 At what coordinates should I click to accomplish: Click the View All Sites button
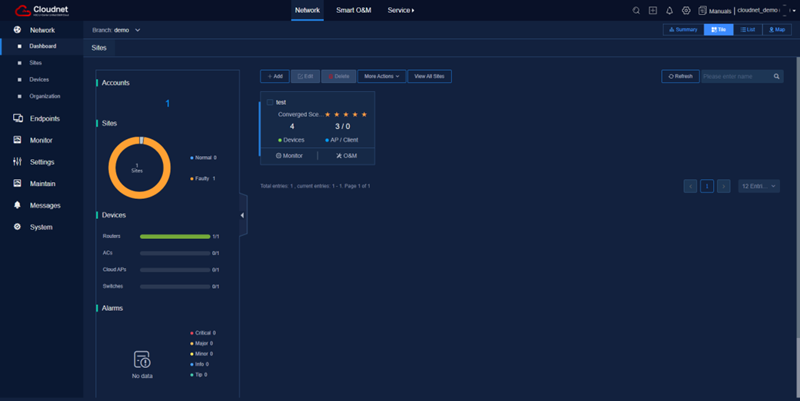click(432, 76)
